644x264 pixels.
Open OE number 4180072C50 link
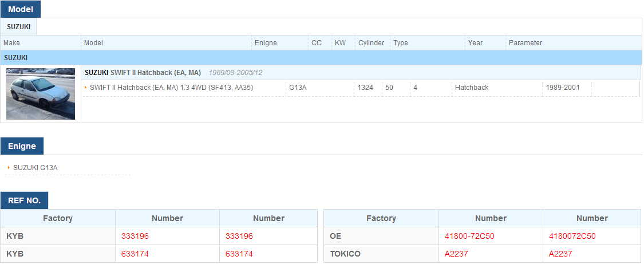pyautogui.click(x=572, y=236)
